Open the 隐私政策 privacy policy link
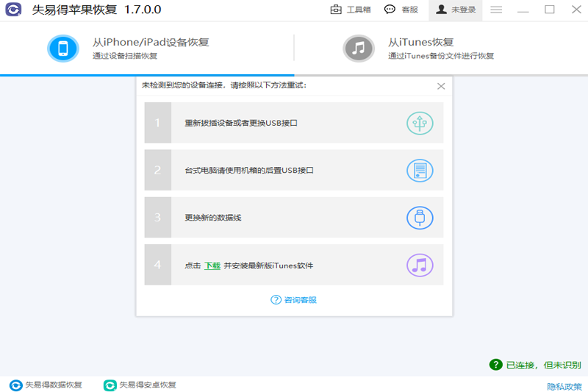This screenshot has width=588, height=392. (564, 386)
